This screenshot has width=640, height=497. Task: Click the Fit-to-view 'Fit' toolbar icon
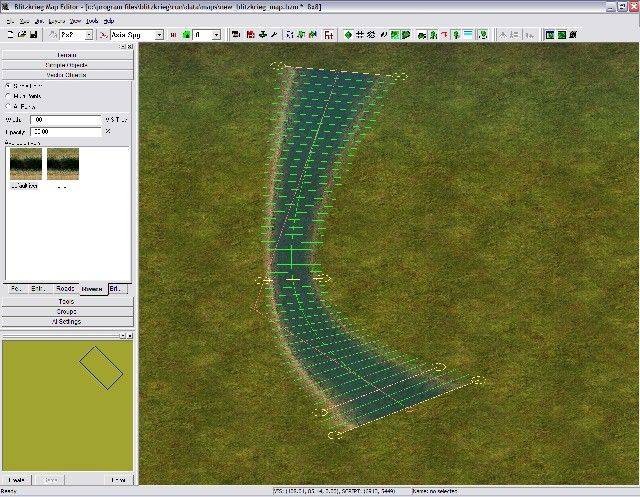329,34
